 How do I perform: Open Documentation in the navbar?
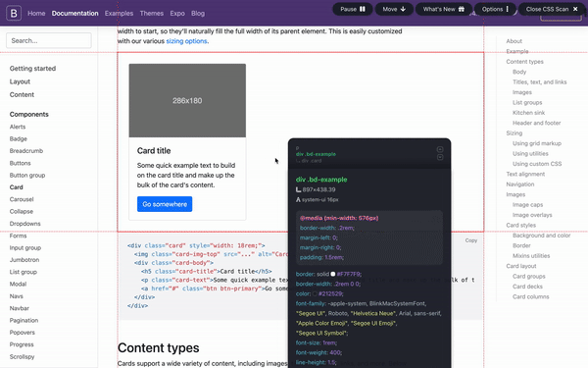(75, 13)
